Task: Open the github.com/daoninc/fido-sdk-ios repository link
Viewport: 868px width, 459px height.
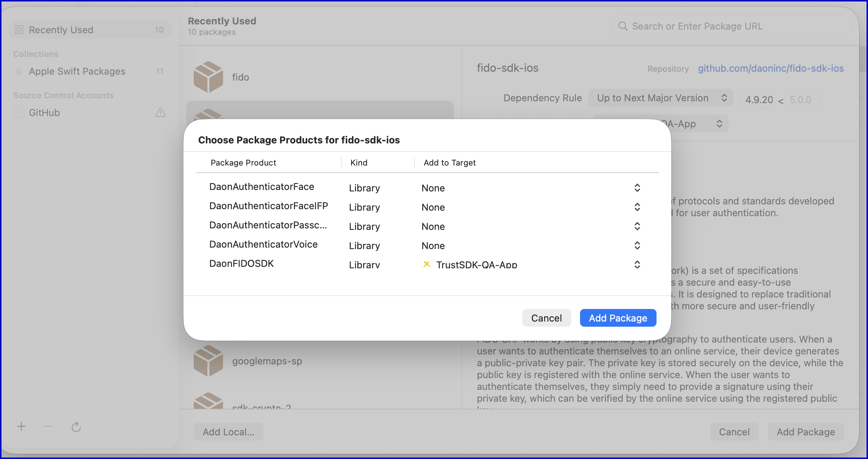Action: click(x=770, y=68)
